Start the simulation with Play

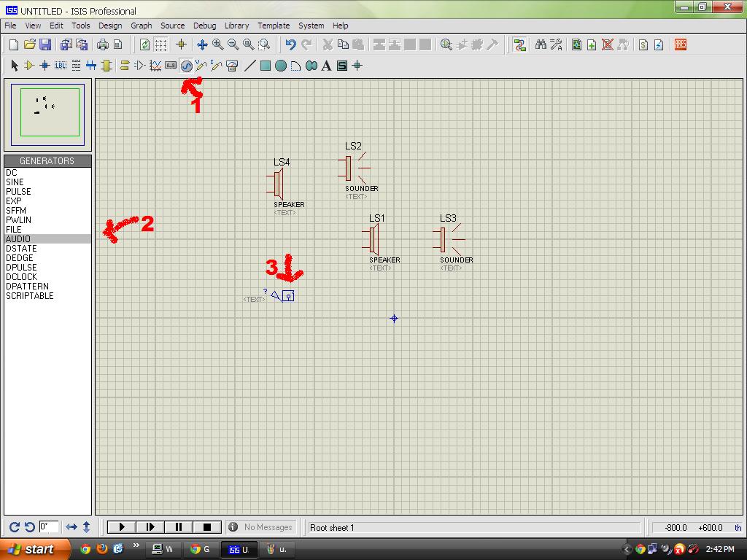(122, 526)
